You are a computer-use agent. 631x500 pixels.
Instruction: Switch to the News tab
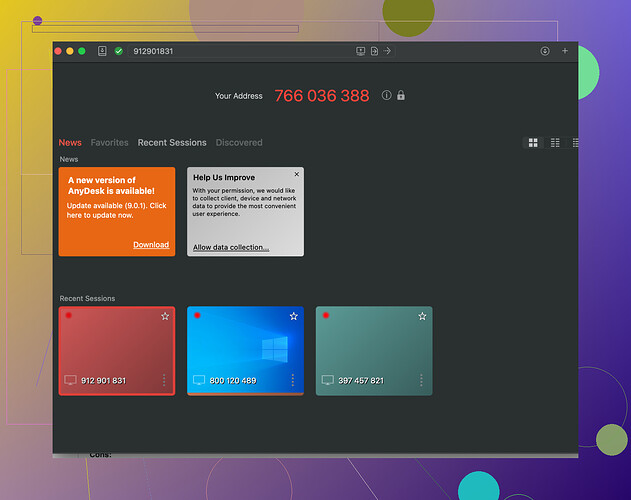70,143
